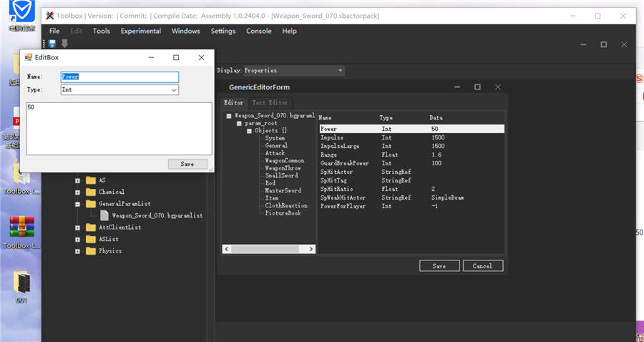Click Cancel in GenericEditorForm
The height and width of the screenshot is (342, 644).
[x=482, y=265]
